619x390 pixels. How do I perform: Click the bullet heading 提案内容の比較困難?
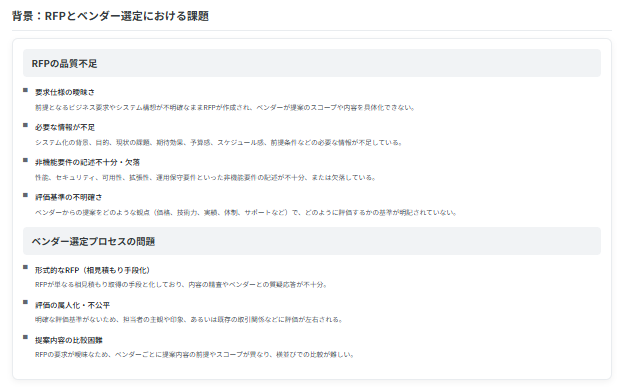click(x=69, y=340)
